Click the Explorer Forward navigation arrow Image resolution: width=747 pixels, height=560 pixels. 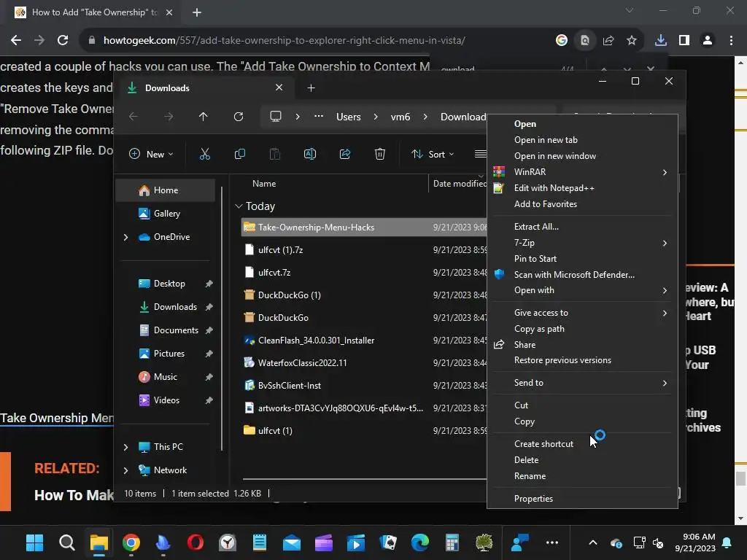point(169,117)
